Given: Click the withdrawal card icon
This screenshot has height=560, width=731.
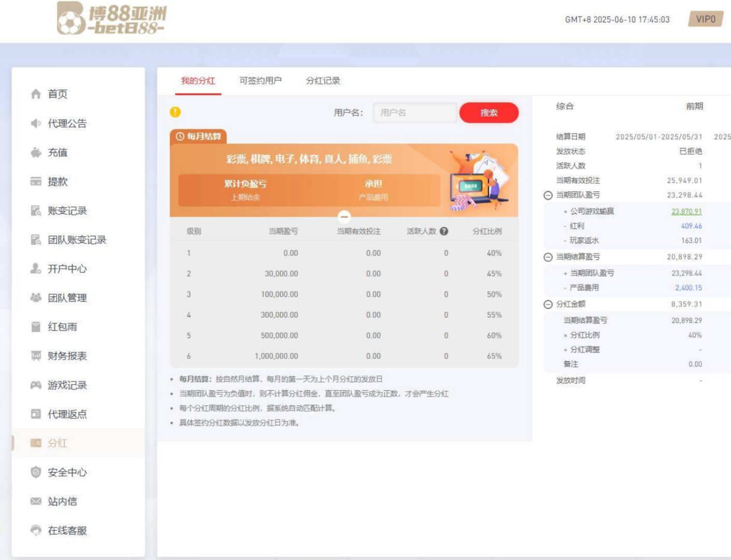Looking at the screenshot, I should click(x=36, y=182).
